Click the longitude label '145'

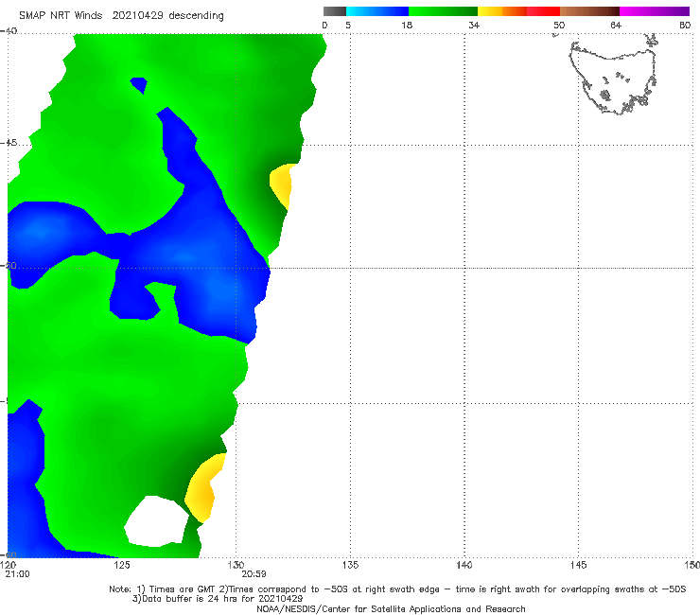[579, 566]
